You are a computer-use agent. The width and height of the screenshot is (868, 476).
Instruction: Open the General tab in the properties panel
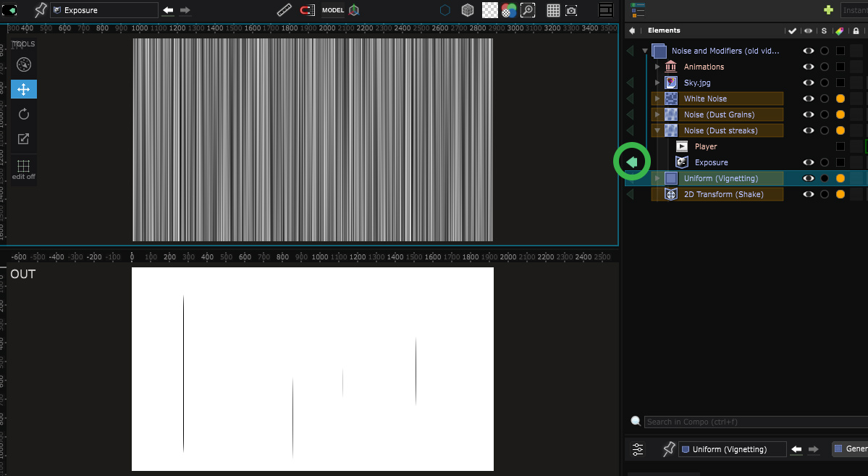850,449
